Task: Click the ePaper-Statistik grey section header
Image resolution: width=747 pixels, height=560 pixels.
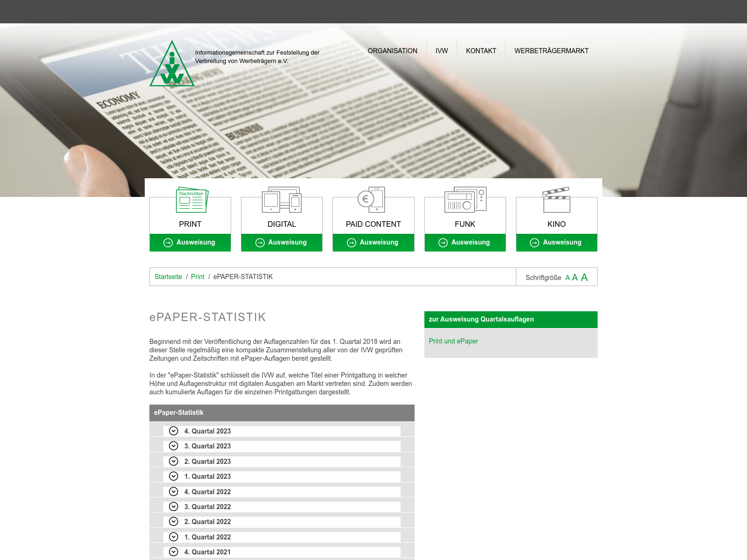Action: (x=282, y=413)
